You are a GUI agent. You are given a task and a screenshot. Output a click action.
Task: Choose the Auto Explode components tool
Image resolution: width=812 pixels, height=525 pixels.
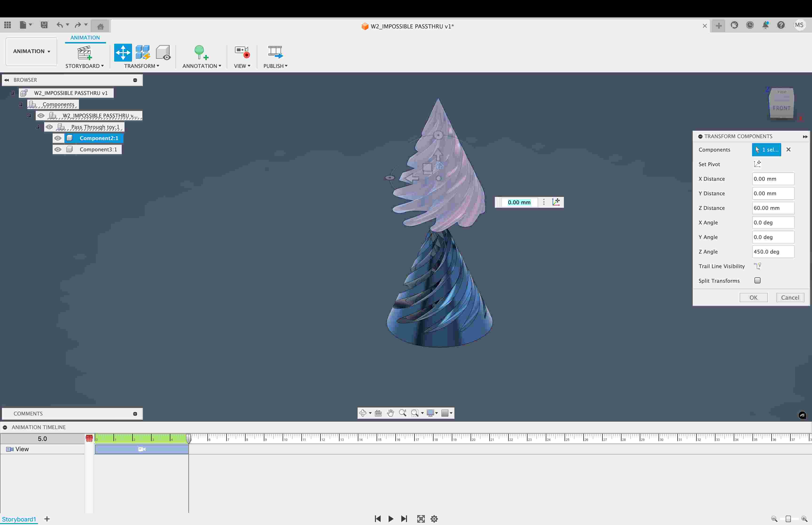tap(143, 52)
